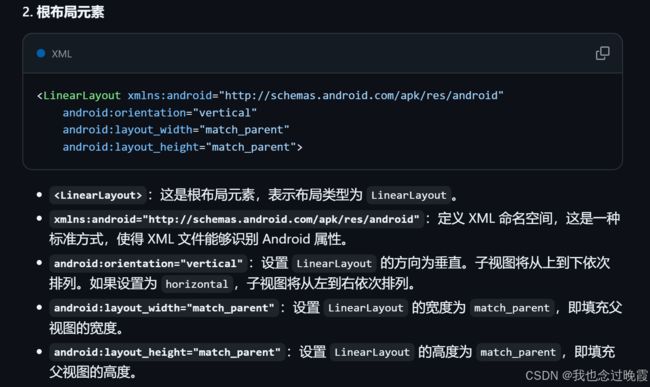Click the LinearLayout tag in code block

(82, 96)
